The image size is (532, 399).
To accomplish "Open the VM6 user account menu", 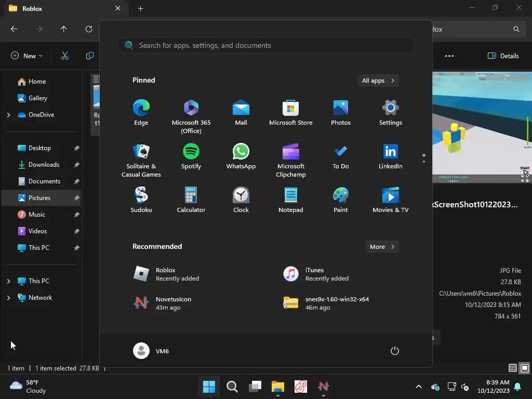I will [151, 351].
